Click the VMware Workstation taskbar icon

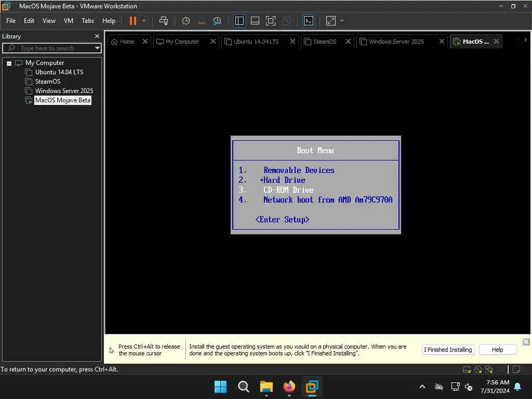312,387
